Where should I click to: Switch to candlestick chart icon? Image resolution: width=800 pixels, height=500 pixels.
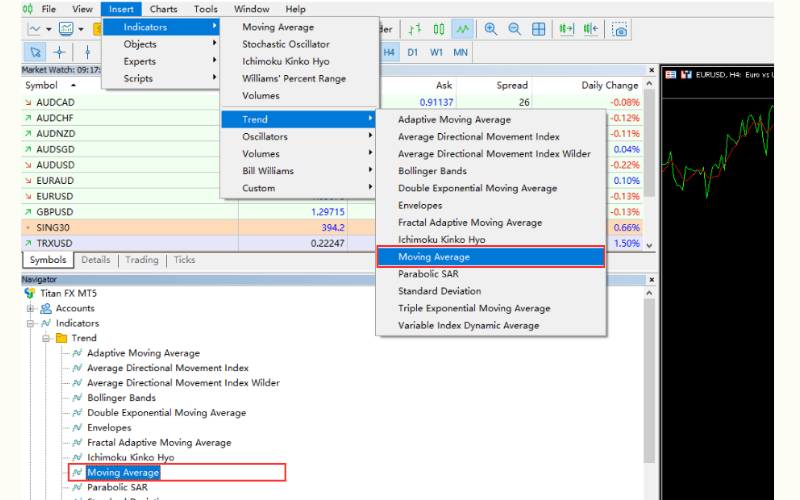click(435, 29)
